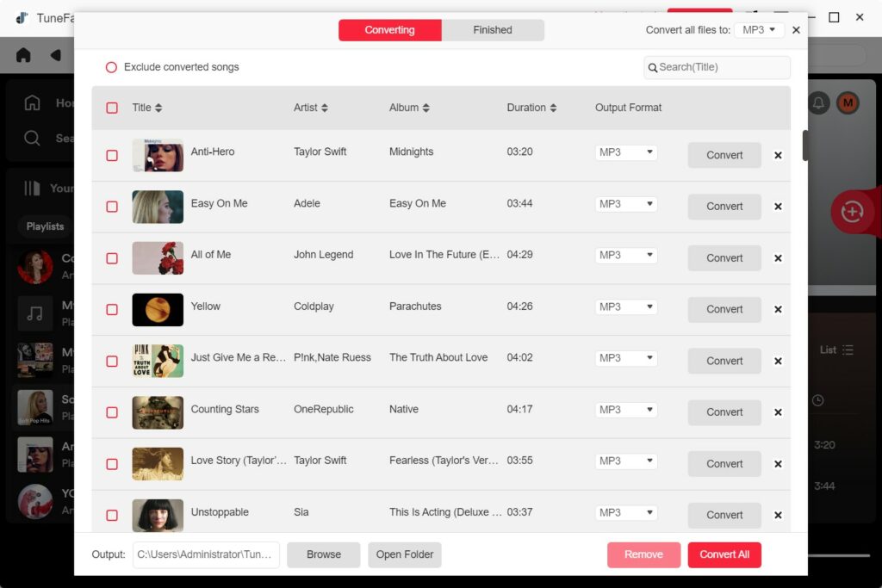Screen dimensions: 882x588
Task: Open Folder for converted files
Action: tap(404, 554)
